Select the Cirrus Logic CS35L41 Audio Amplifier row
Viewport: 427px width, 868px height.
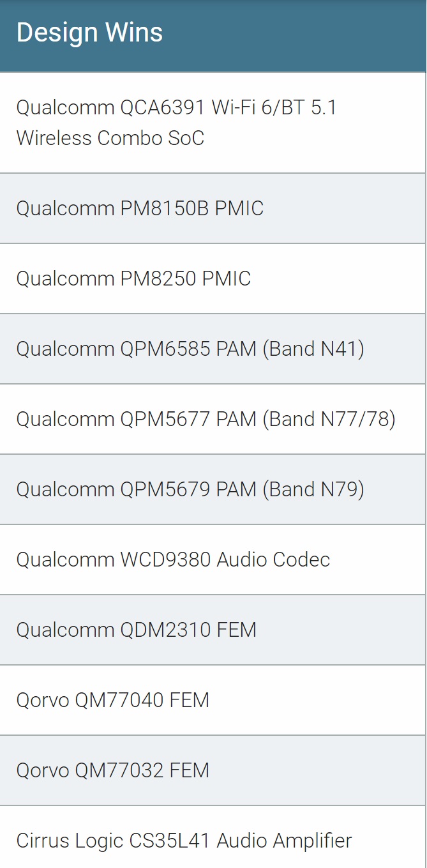[x=184, y=841]
